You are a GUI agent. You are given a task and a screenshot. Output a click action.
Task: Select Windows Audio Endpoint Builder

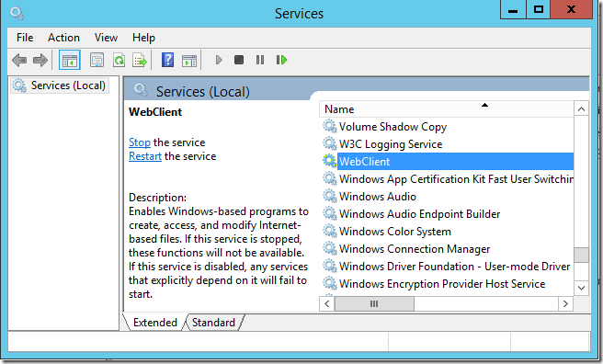pos(419,213)
